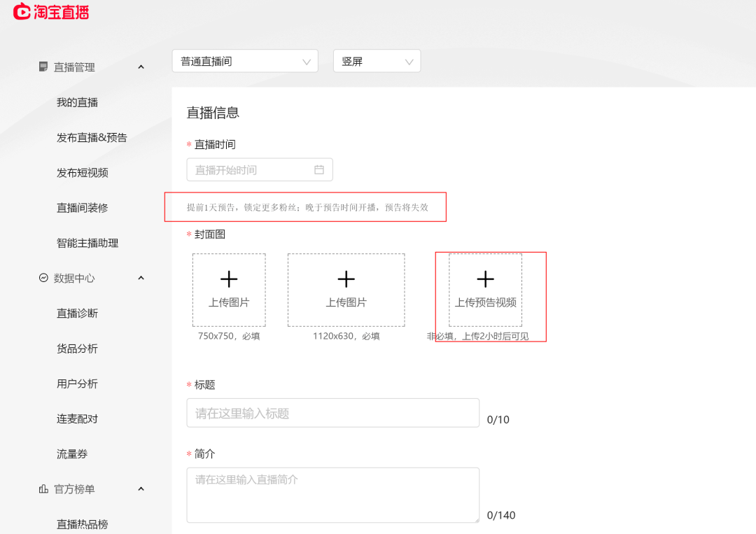Click the Taobao Live logo
Screen dimensions: 756x534
[51, 12]
